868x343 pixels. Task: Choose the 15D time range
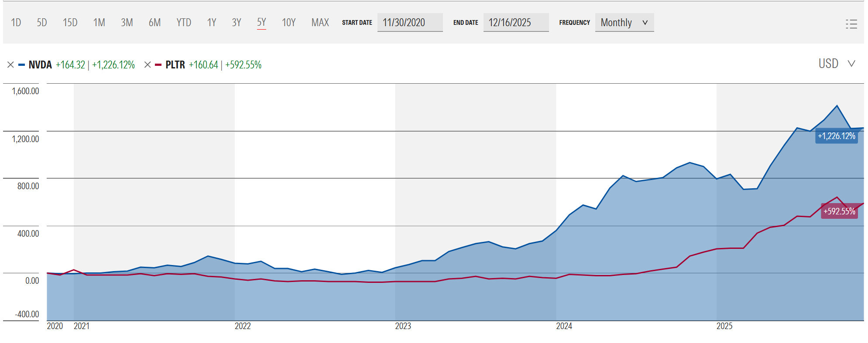point(70,23)
